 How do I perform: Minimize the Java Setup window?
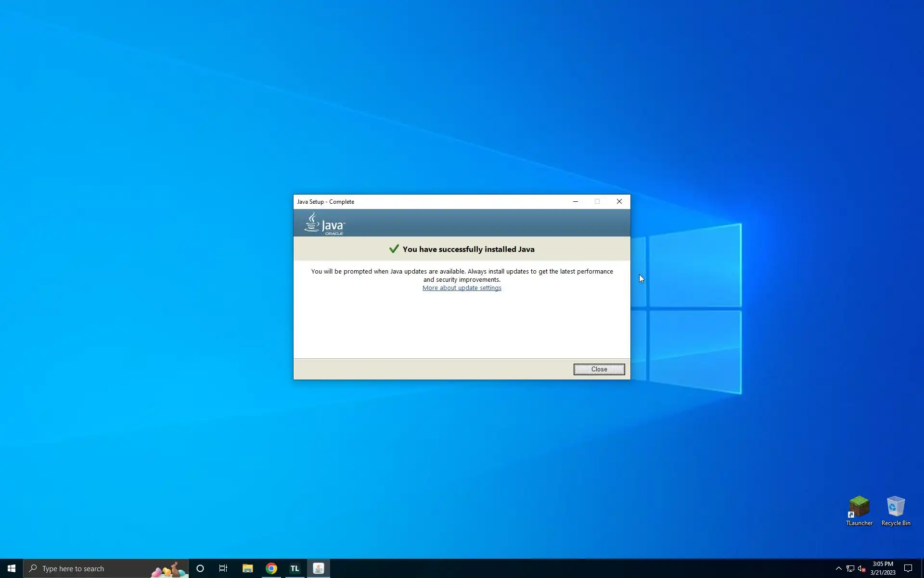tap(575, 201)
